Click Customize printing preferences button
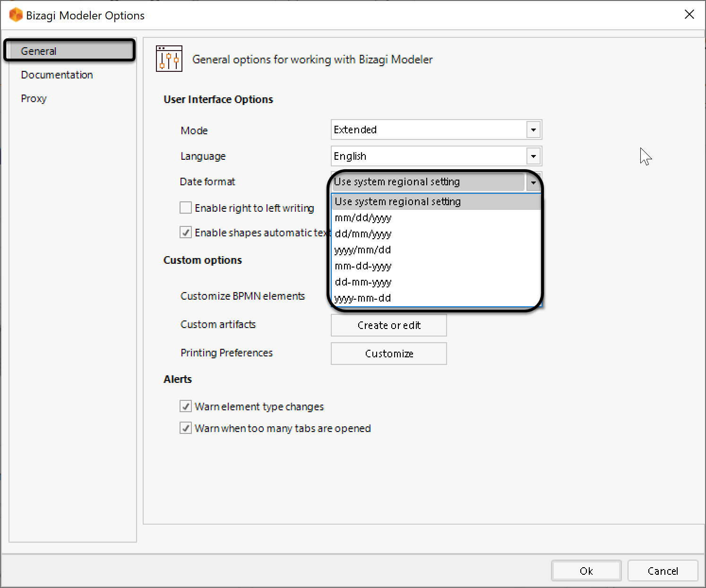 click(389, 354)
